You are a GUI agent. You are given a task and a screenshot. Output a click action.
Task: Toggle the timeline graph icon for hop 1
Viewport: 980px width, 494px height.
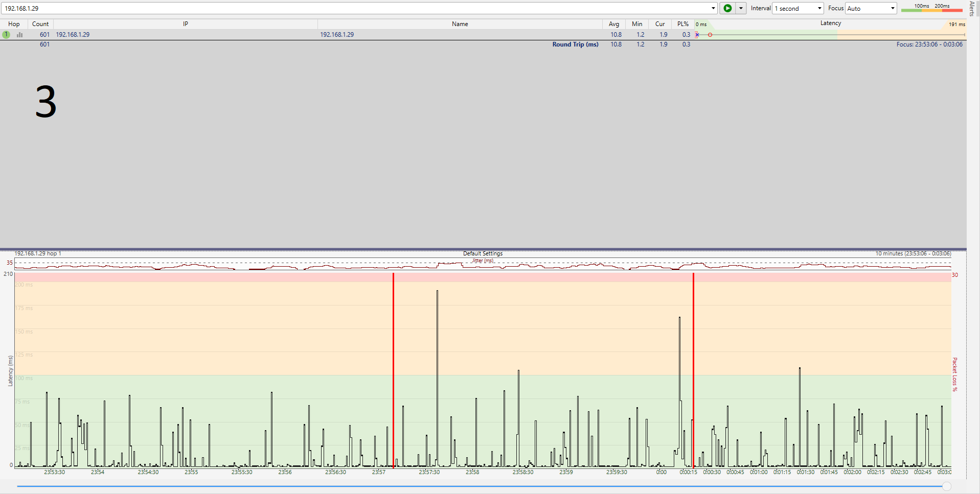[x=20, y=35]
